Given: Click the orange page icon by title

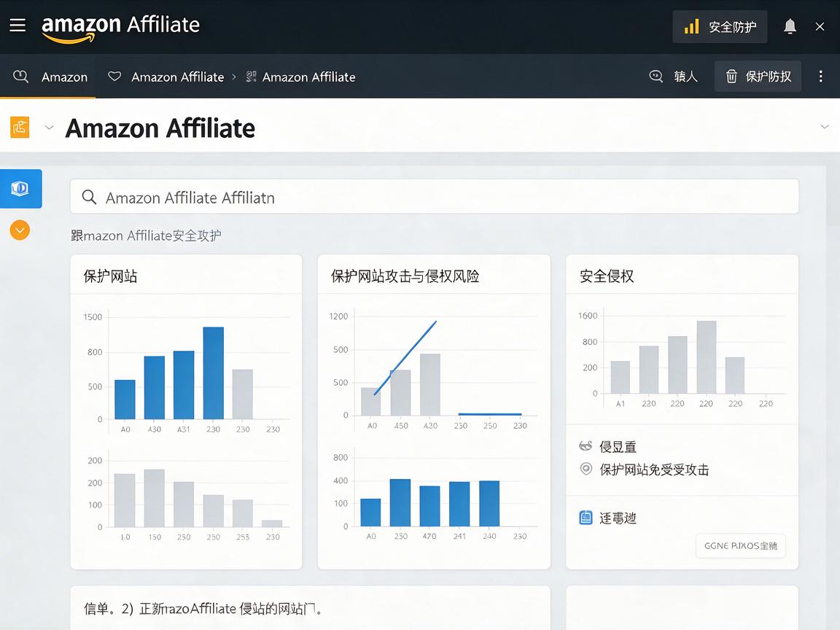Looking at the screenshot, I should [20, 128].
